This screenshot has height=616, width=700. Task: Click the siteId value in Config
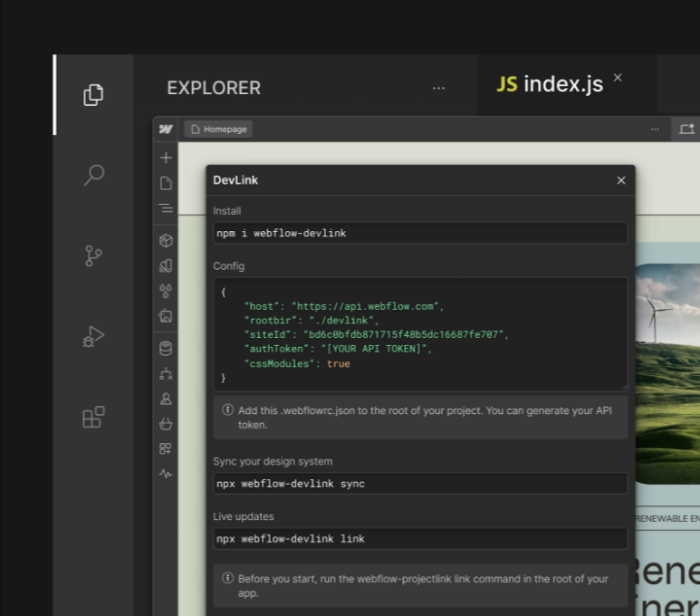click(406, 334)
